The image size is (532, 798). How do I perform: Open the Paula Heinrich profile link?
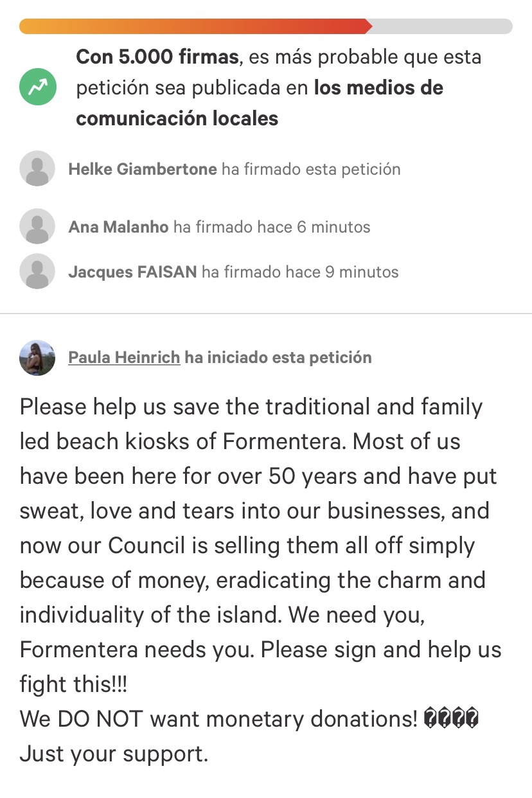click(124, 357)
